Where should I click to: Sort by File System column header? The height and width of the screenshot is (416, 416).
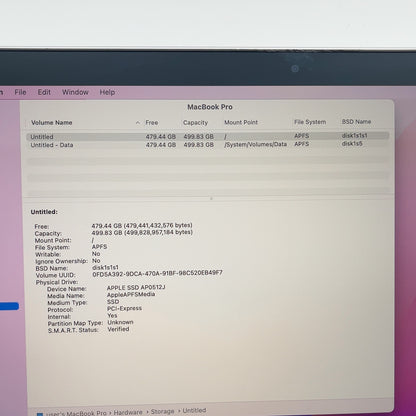310,122
